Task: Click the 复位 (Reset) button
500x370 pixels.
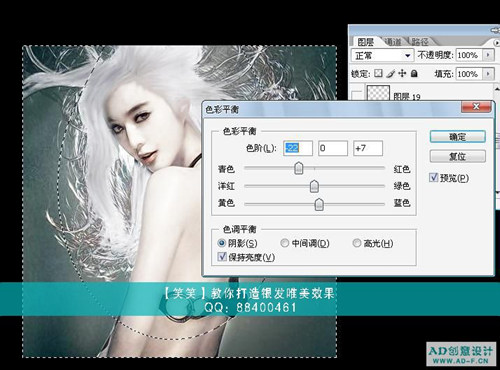Action: pyautogui.click(x=457, y=156)
